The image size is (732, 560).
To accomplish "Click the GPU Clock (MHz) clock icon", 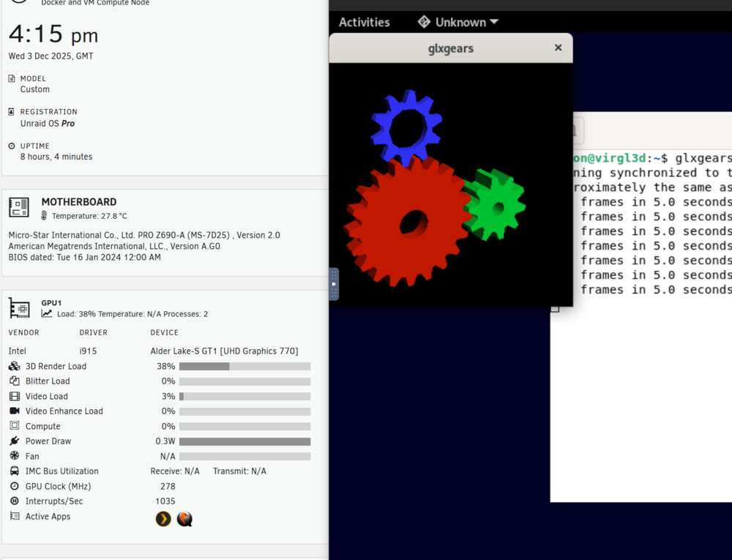I will 15,486.
